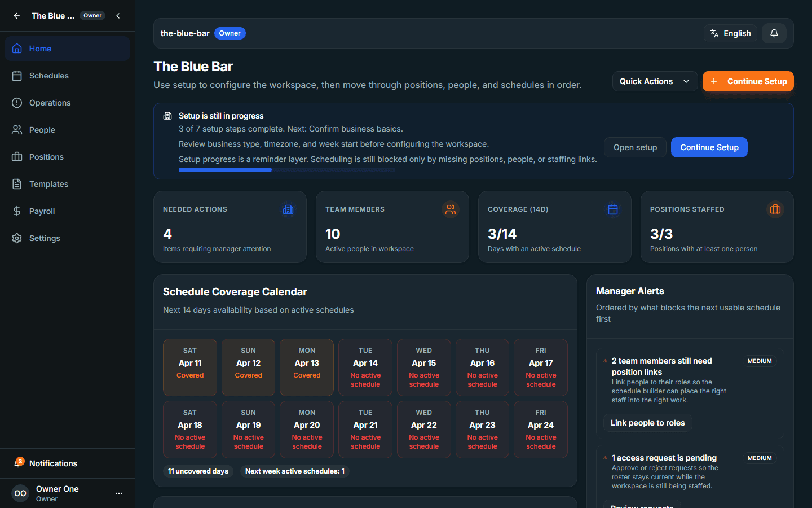Expand the Quick Actions dropdown
Screen dimensions: 812x508
coord(655,81)
